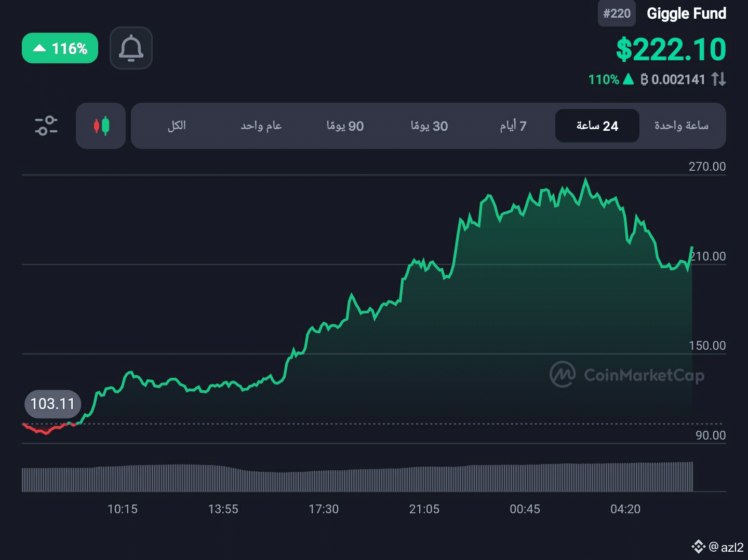Screen dimensions: 748x560
Task: Select the الكل time range
Action: 177,126
